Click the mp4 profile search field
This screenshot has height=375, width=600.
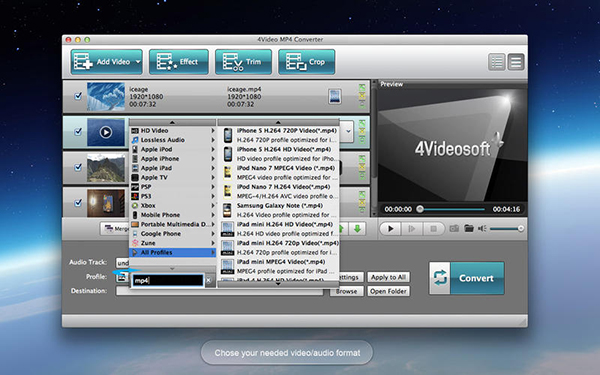coord(168,280)
